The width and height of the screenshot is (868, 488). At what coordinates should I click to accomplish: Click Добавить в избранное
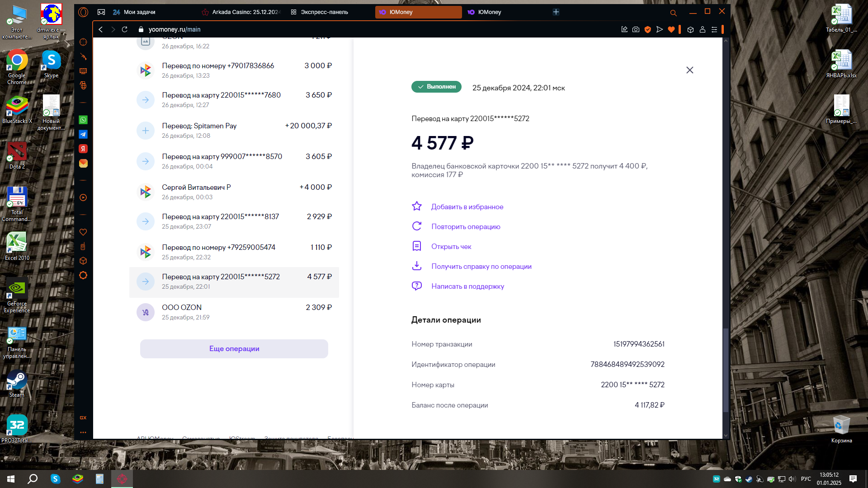click(467, 207)
